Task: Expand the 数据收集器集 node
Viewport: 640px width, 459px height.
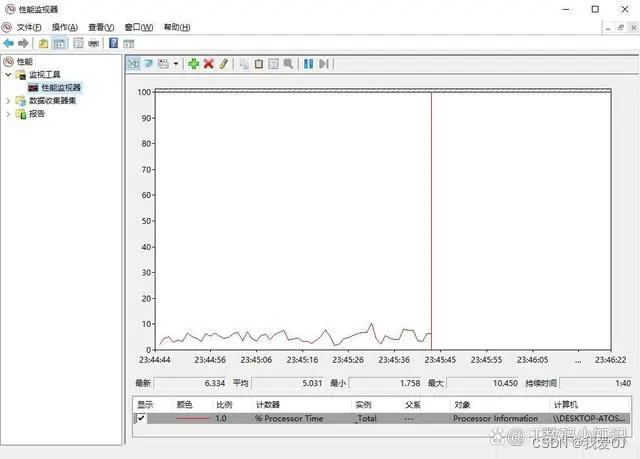Action: coord(8,101)
